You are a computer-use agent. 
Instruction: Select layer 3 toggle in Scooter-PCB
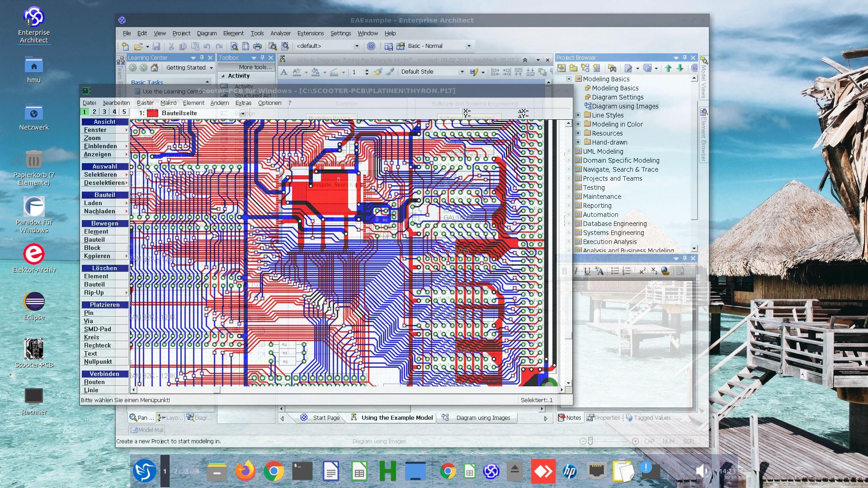pyautogui.click(x=104, y=112)
